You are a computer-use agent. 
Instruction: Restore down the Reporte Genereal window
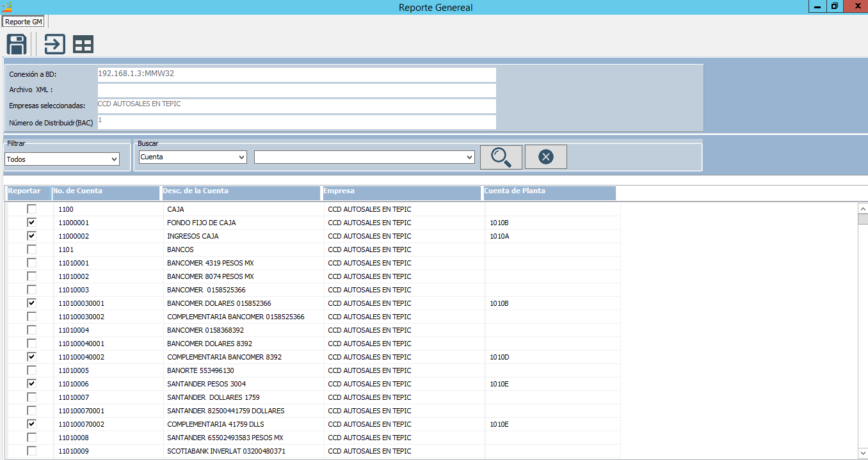[x=834, y=6]
